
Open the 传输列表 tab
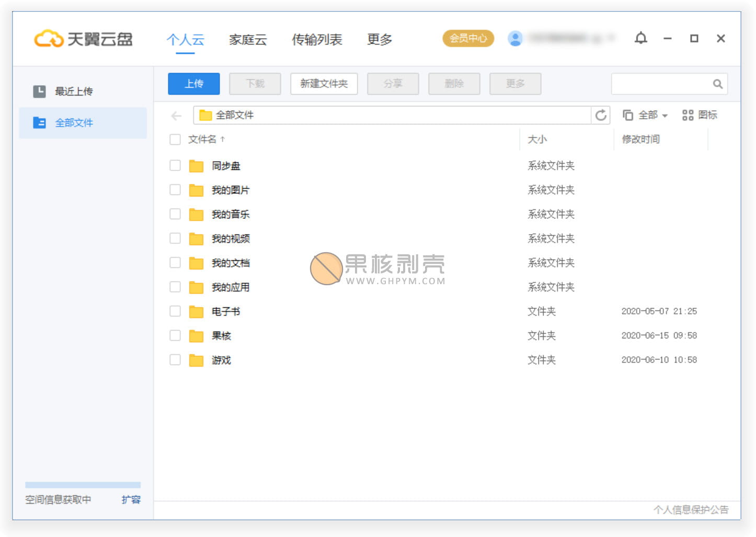317,40
